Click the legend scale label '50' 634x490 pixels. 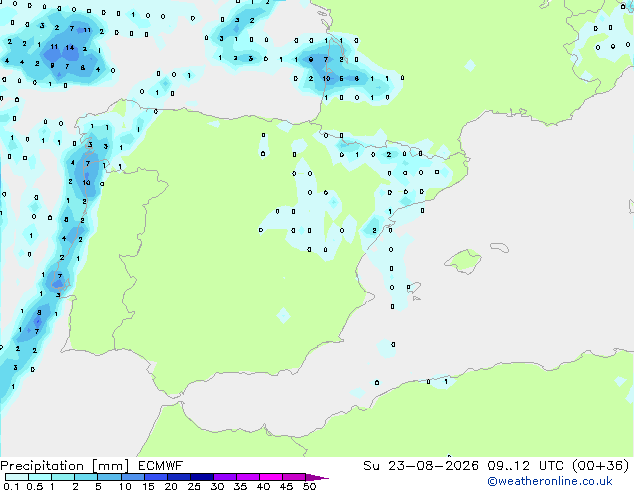[x=310, y=486]
